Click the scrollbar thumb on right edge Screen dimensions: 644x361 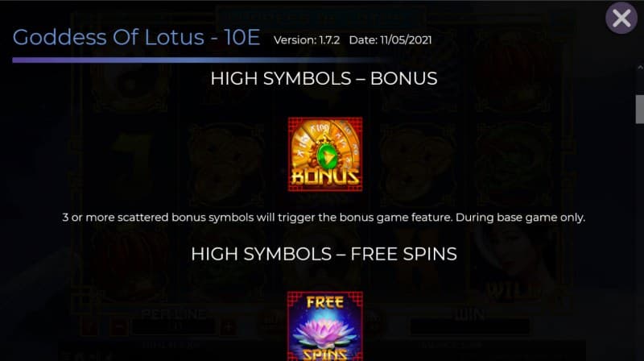point(639,109)
